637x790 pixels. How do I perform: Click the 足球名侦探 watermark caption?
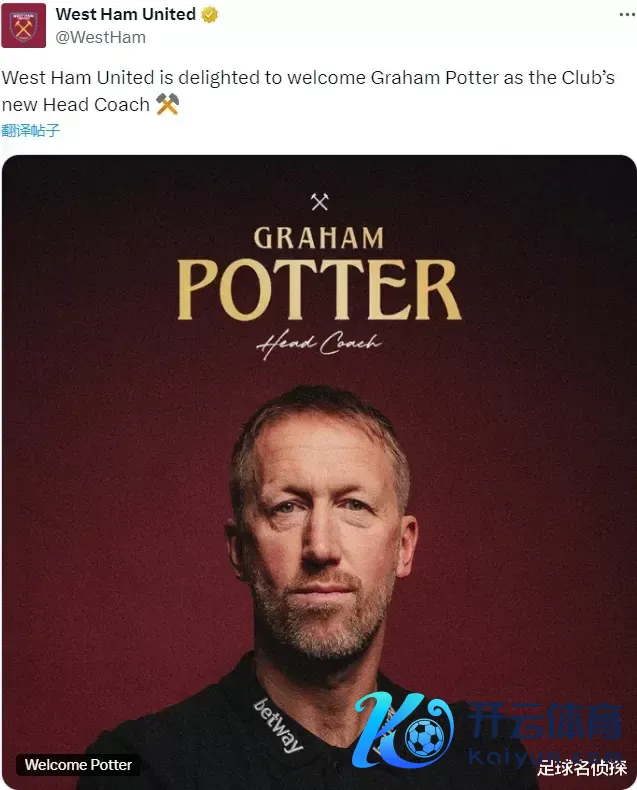click(582, 768)
